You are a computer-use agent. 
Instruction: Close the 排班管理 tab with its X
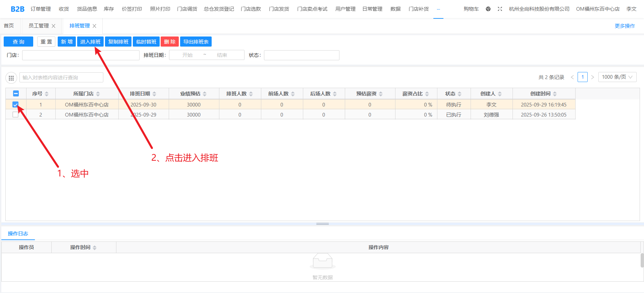coord(95,26)
